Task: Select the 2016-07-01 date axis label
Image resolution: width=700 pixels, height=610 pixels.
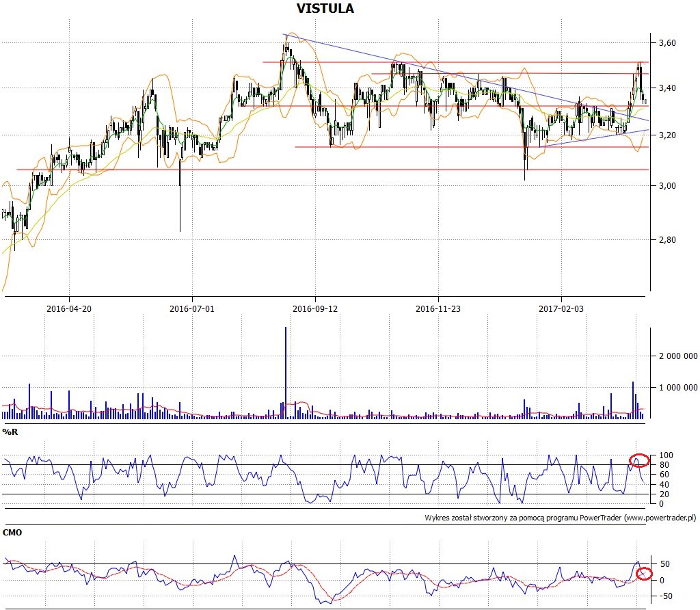Action: pyautogui.click(x=192, y=308)
